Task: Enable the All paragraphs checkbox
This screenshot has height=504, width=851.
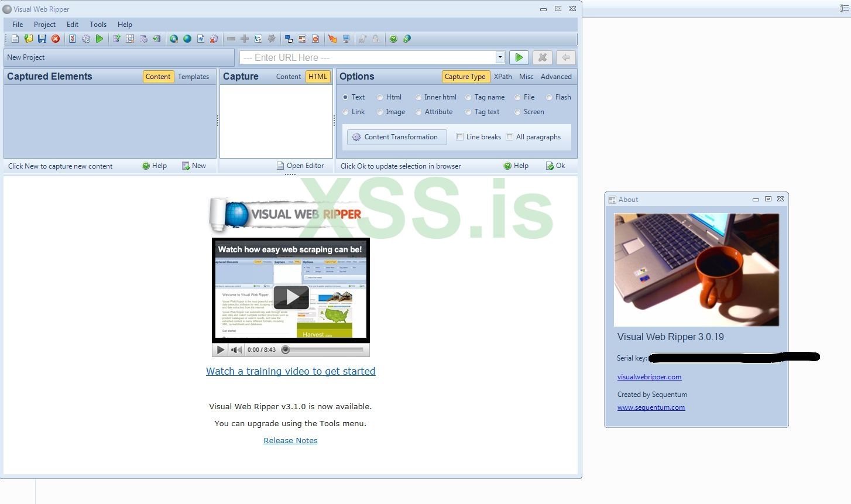Action: tap(510, 137)
